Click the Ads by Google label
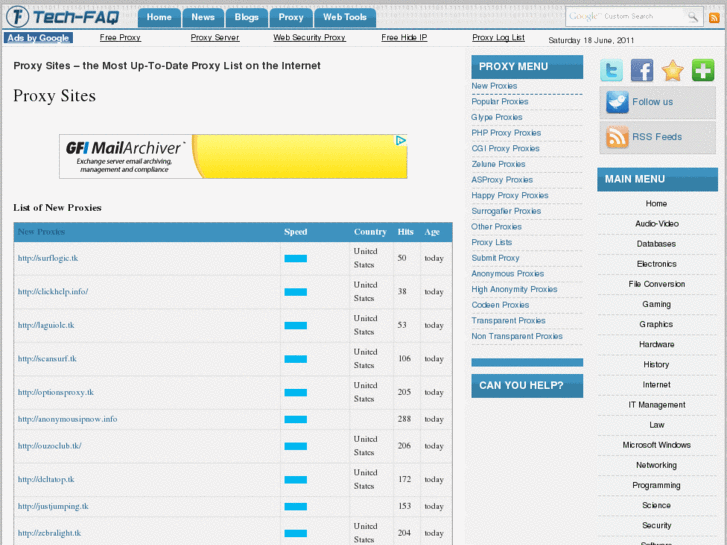Viewport: 727px width, 545px height. 38,38
